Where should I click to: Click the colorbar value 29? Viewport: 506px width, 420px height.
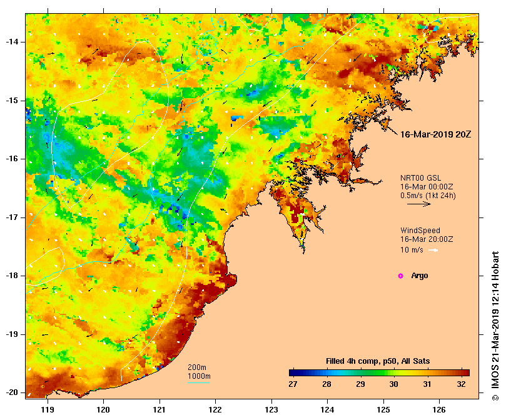(360, 384)
